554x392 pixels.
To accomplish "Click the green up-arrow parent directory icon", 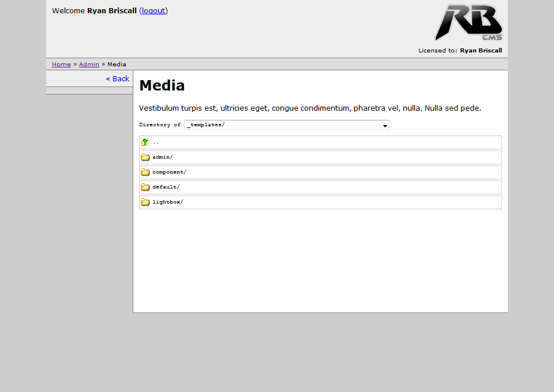I will [x=145, y=142].
